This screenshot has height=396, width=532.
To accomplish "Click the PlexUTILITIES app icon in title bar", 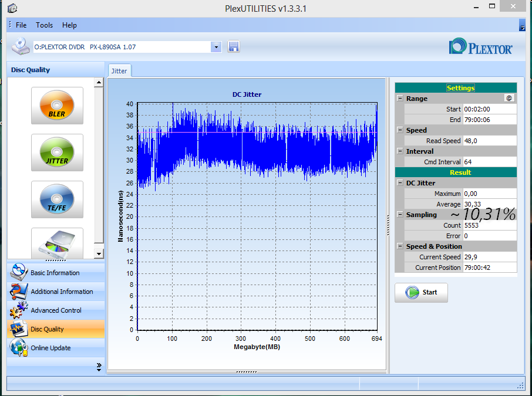I will pyautogui.click(x=12, y=8).
